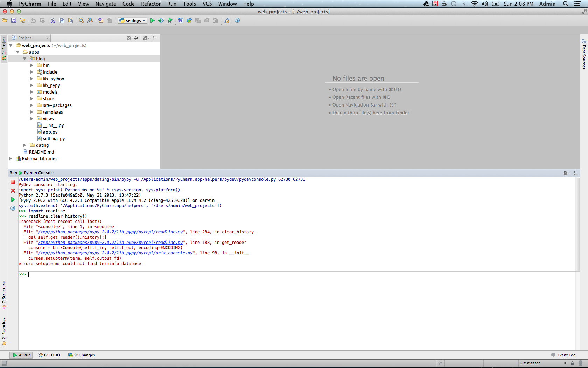Open the settings run configuration dropdown
This screenshot has width=588, height=368.
[132, 20]
